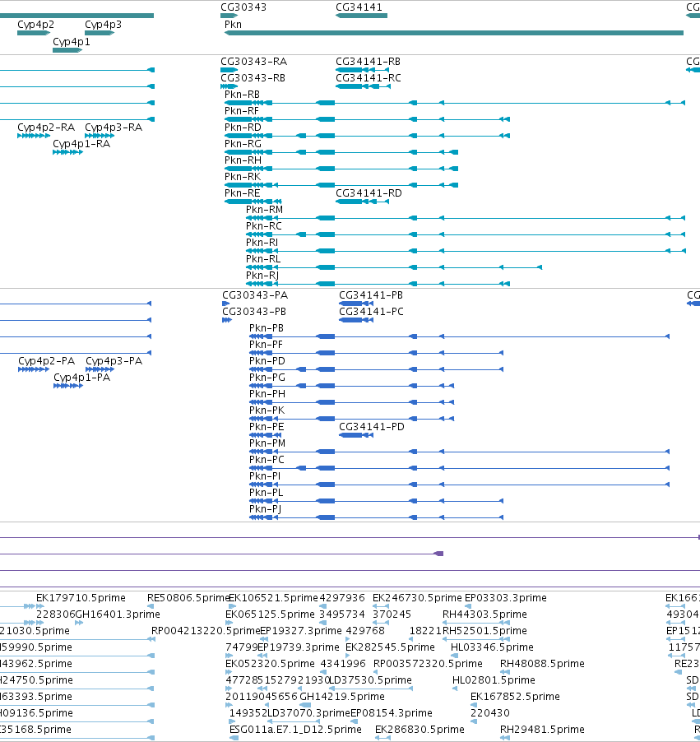Image resolution: width=700 pixels, height=742 pixels.
Task: Pick the Pkn-RD transcript label
Action: (243, 128)
